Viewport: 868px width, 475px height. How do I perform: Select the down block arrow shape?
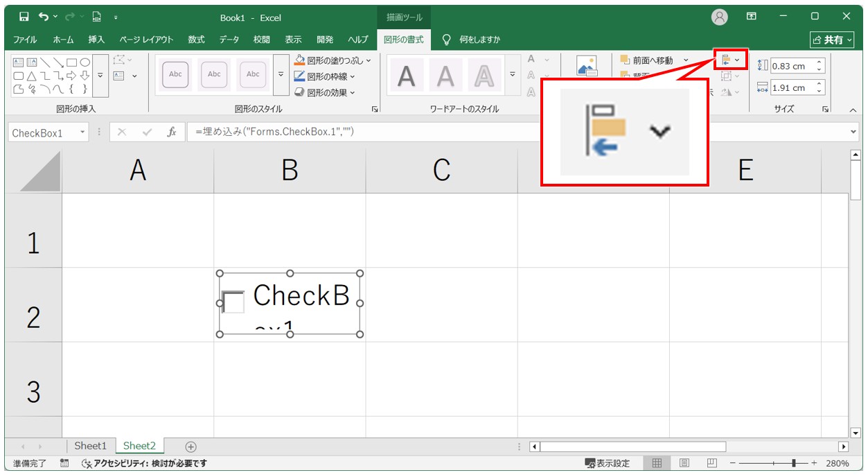pyautogui.click(x=85, y=76)
